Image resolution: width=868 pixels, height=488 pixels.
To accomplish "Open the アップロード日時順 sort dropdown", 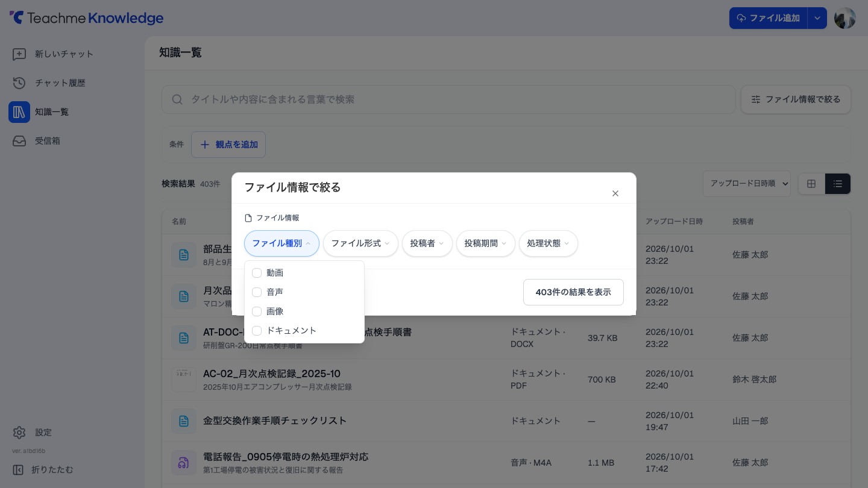I will point(746,184).
